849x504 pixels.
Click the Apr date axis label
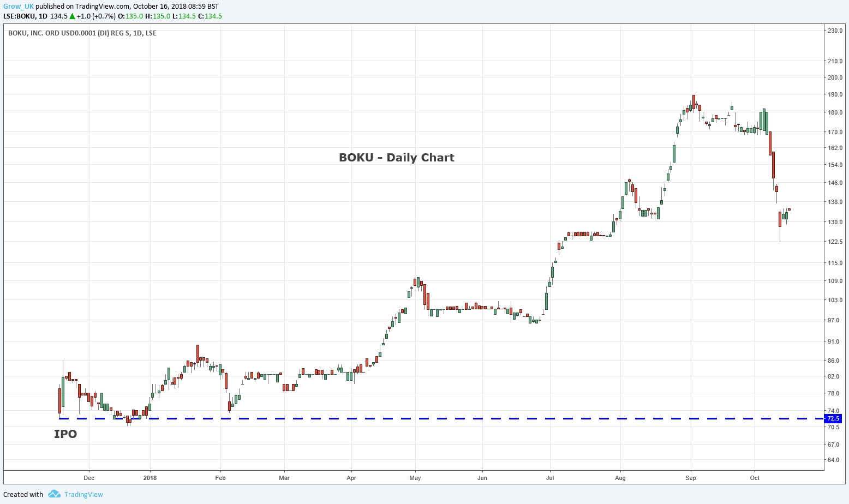pos(351,478)
